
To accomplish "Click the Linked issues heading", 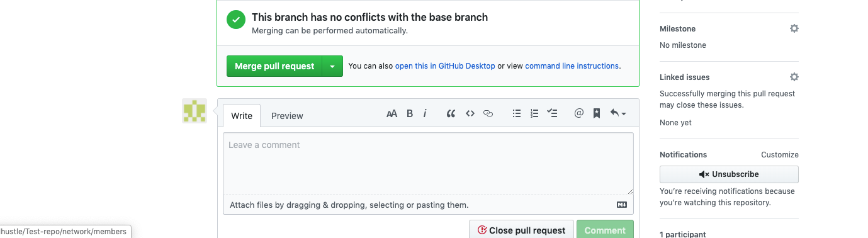I will pyautogui.click(x=684, y=77).
